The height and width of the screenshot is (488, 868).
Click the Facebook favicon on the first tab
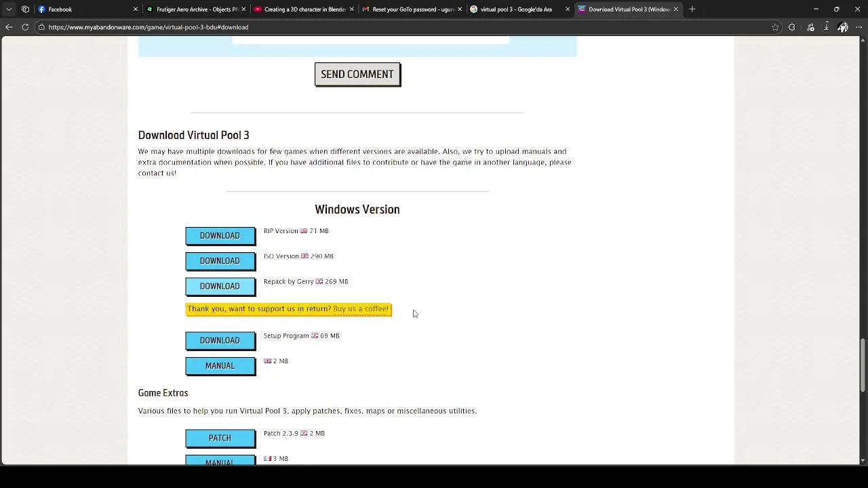pyautogui.click(x=41, y=9)
